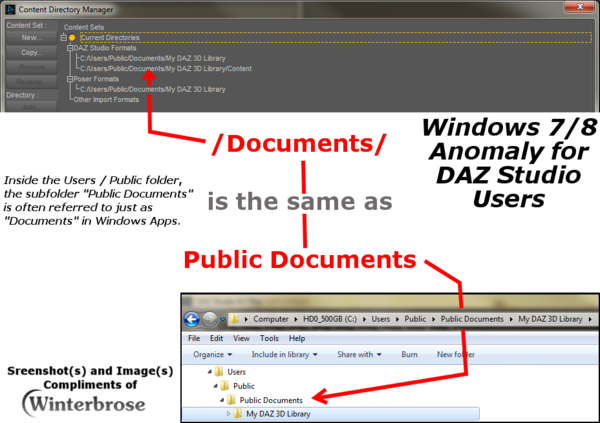This screenshot has width=600, height=423.
Task: Collapse the Poser Formats node
Action: pyautogui.click(x=70, y=79)
